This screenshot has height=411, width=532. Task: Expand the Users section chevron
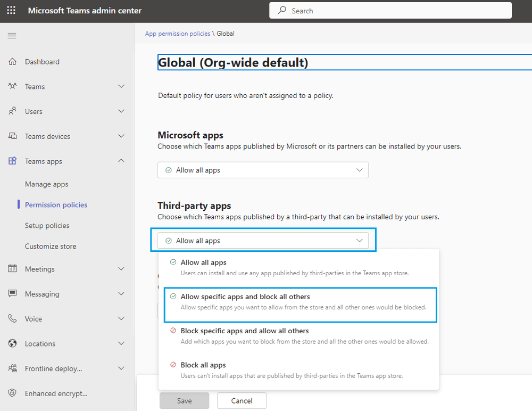(x=121, y=111)
